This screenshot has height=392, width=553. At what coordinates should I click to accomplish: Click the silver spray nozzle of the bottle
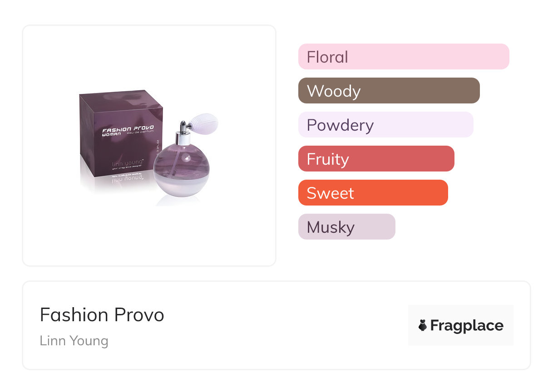click(x=183, y=128)
